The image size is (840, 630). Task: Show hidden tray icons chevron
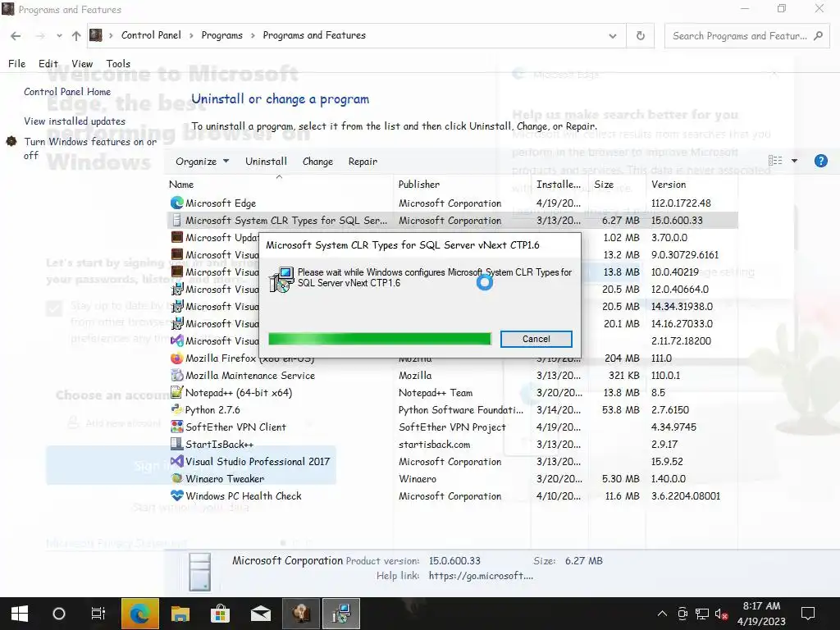click(662, 614)
